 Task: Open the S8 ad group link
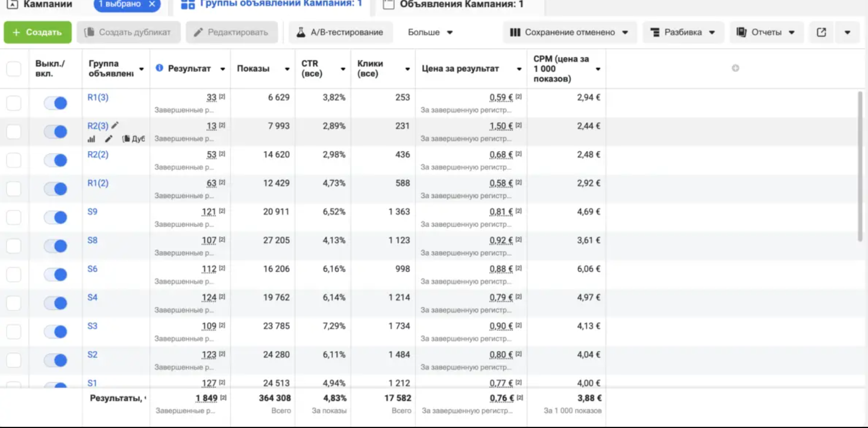pyautogui.click(x=93, y=240)
